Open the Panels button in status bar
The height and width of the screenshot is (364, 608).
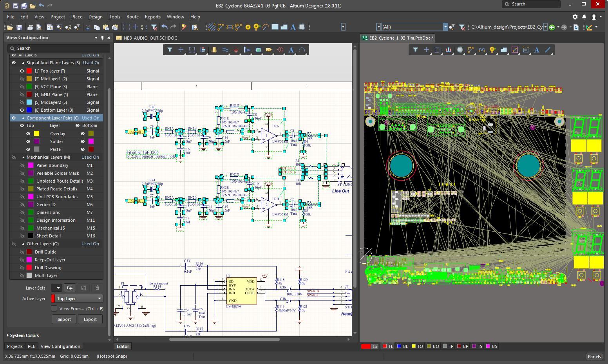tap(594, 356)
